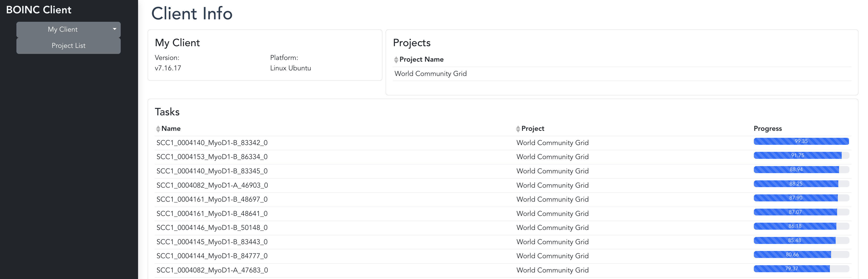Image resolution: width=868 pixels, height=279 pixels.
Task: Select task SCC1_0004082_MyoD1-A_46903_0
Action: pyautogui.click(x=212, y=185)
